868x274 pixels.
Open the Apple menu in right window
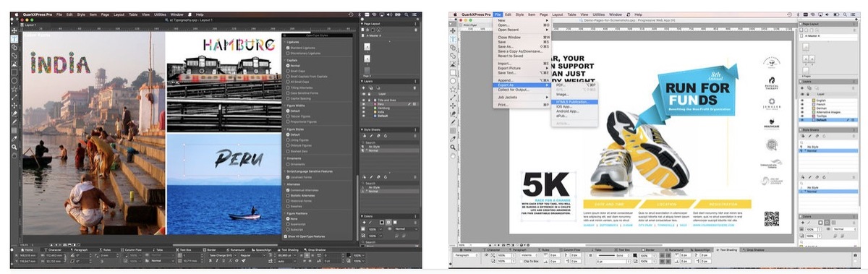click(455, 14)
